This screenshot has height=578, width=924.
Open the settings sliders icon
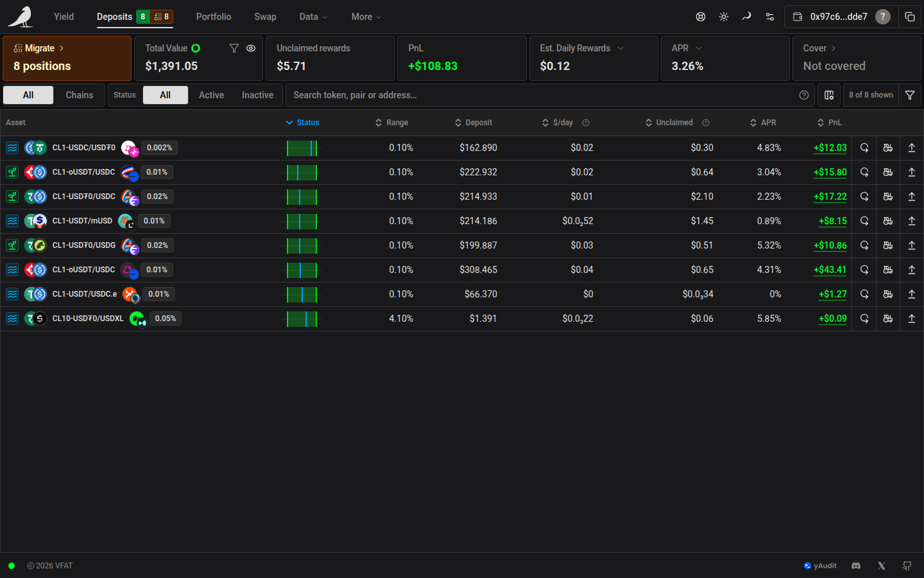[x=770, y=17]
